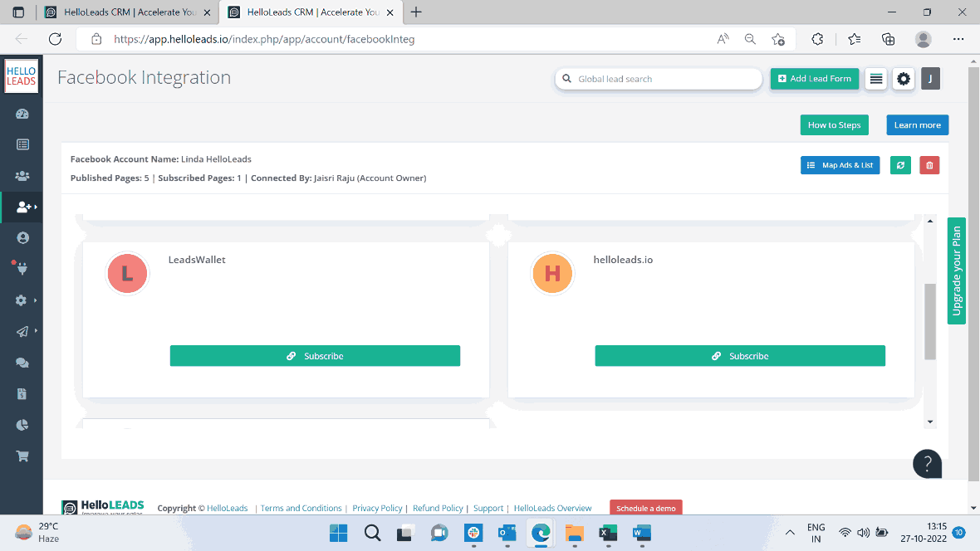The height and width of the screenshot is (551, 980).
Task: Open the settings gears sidebar icon
Action: click(22, 300)
